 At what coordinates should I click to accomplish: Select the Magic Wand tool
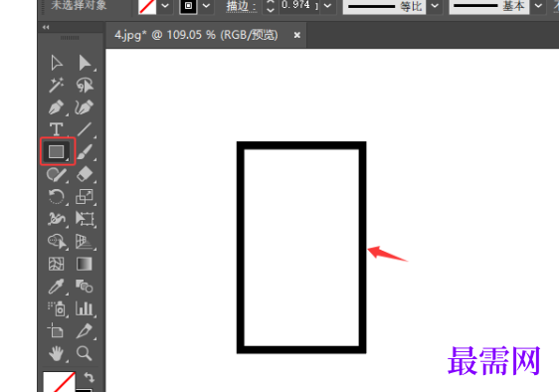pos(57,85)
